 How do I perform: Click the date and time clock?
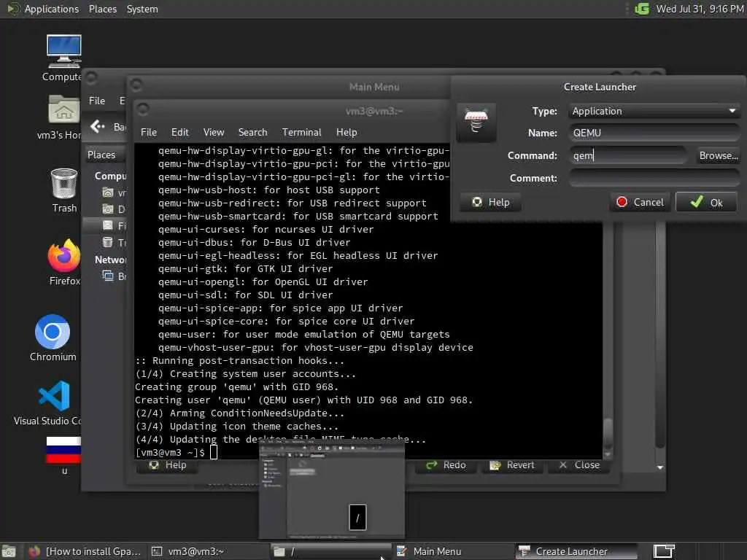(700, 9)
